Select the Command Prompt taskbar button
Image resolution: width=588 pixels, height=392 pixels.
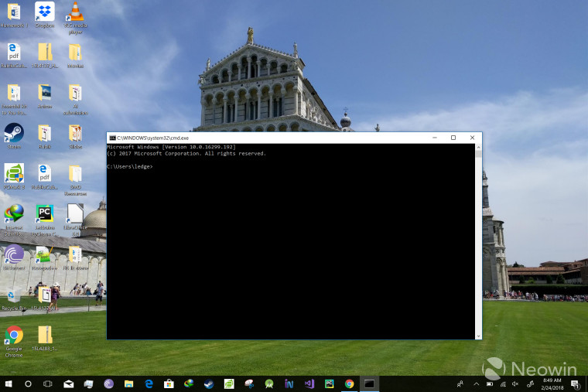click(369, 383)
